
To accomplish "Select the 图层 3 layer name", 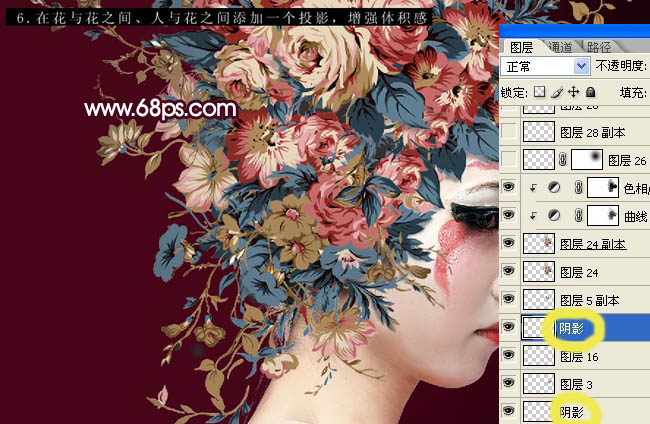I will 576,385.
